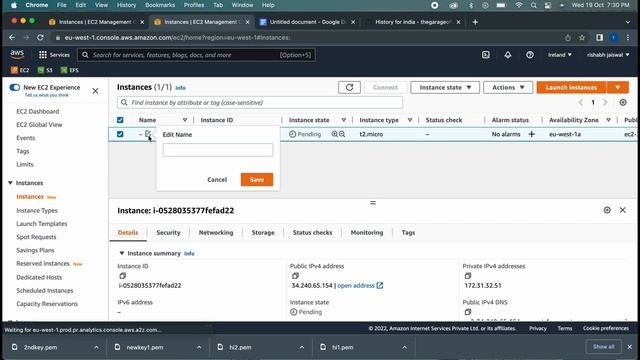Click the Edit Name text field
The width and height of the screenshot is (640, 360).
click(x=218, y=150)
